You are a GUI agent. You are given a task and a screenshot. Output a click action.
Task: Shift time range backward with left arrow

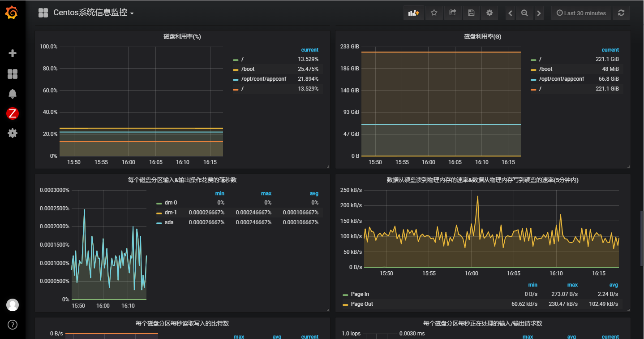click(x=510, y=13)
